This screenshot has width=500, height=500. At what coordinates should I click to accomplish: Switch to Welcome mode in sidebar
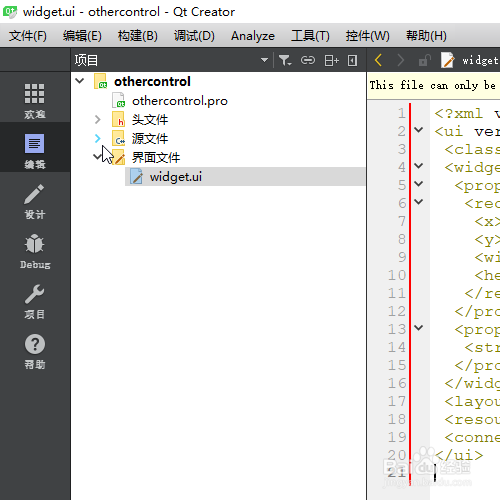point(35,100)
